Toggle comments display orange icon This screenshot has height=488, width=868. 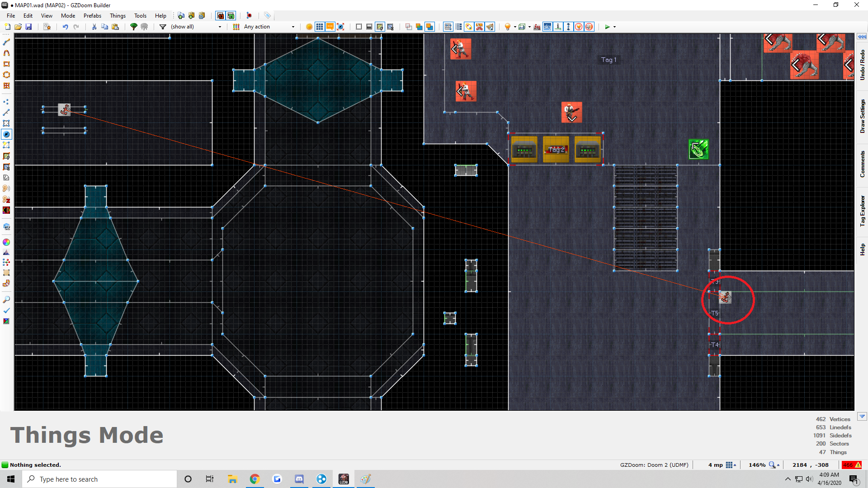click(x=330, y=27)
